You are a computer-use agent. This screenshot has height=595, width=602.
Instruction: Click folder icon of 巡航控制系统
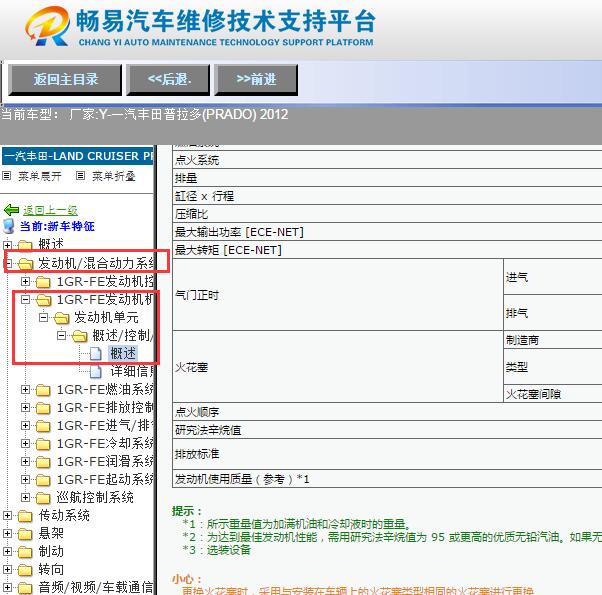43,498
